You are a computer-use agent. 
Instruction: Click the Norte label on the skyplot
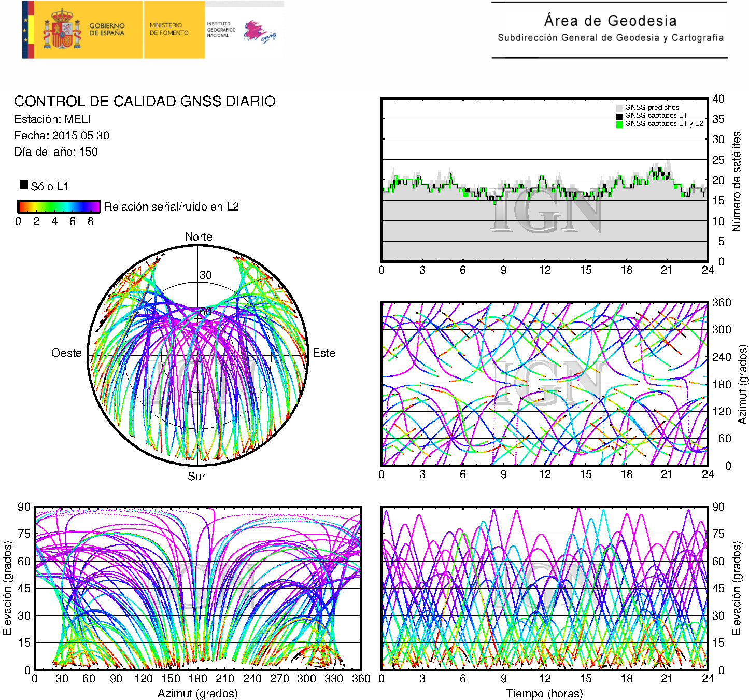click(199, 237)
